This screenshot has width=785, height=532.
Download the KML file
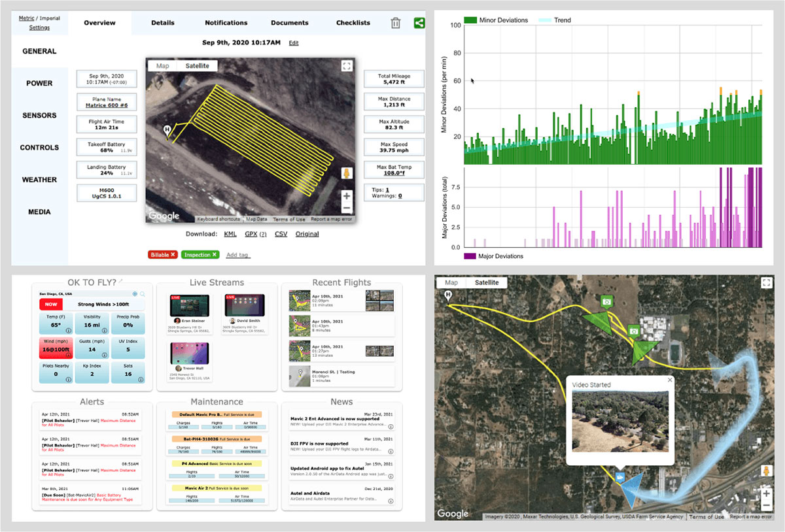[230, 234]
